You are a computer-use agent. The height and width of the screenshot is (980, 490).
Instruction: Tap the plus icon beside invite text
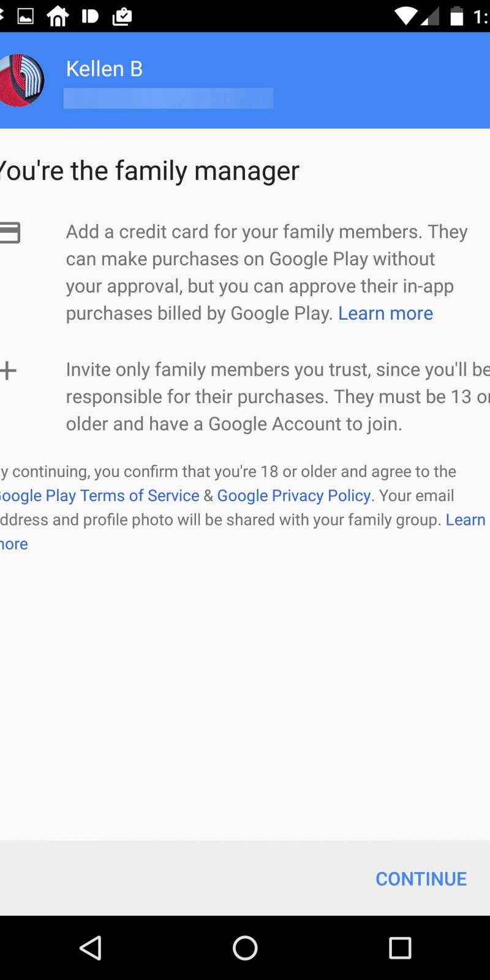(x=9, y=371)
